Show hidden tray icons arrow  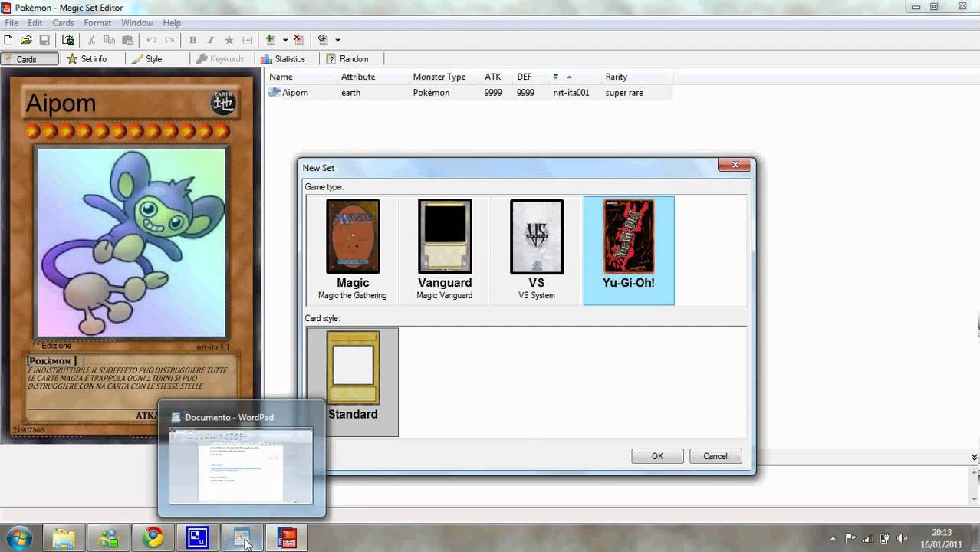tap(834, 538)
